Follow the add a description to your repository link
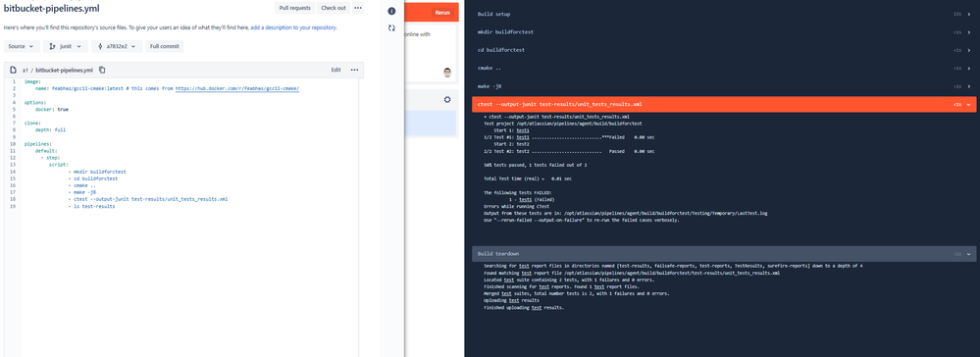The width and height of the screenshot is (980, 357). tap(293, 27)
